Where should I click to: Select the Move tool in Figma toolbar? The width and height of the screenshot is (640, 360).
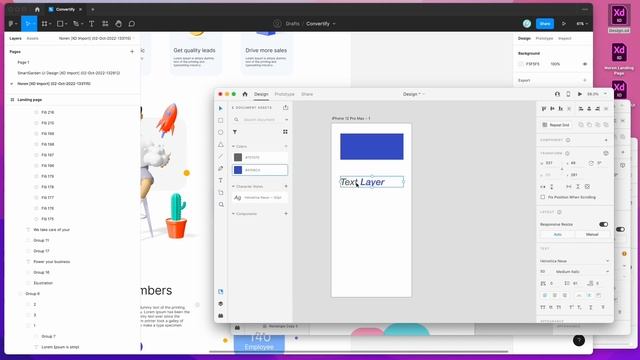point(27,24)
